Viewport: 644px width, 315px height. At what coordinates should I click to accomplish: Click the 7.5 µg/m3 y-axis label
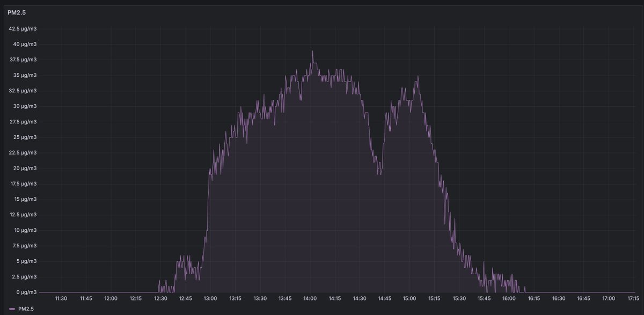(24, 246)
